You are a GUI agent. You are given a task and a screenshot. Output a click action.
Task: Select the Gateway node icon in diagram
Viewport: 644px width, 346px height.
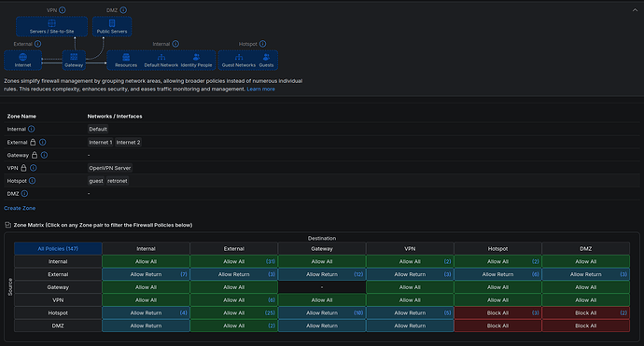tap(74, 57)
